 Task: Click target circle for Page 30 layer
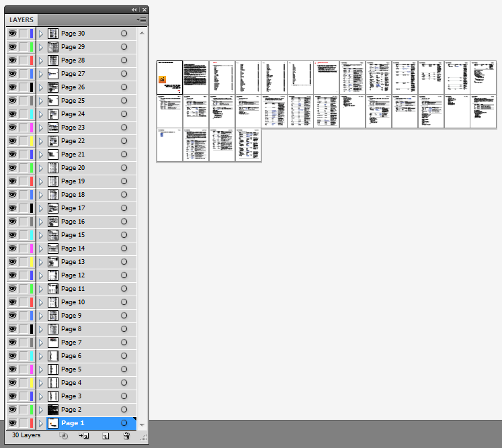pos(124,34)
